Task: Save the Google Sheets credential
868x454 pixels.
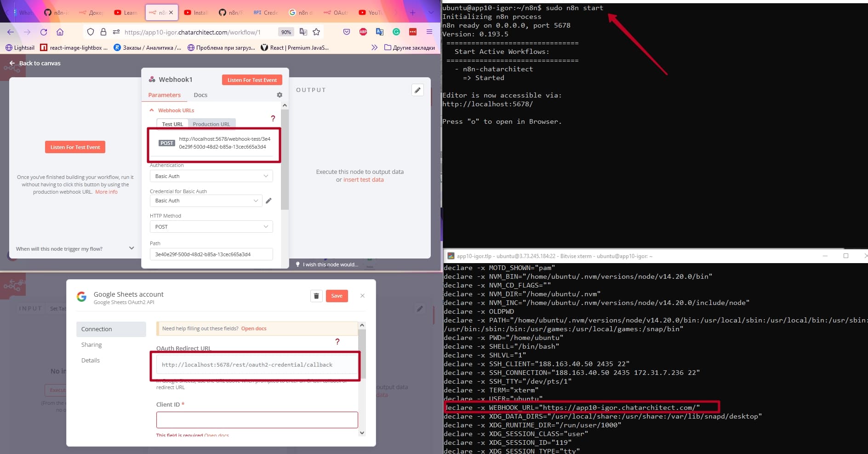Action: tap(337, 296)
